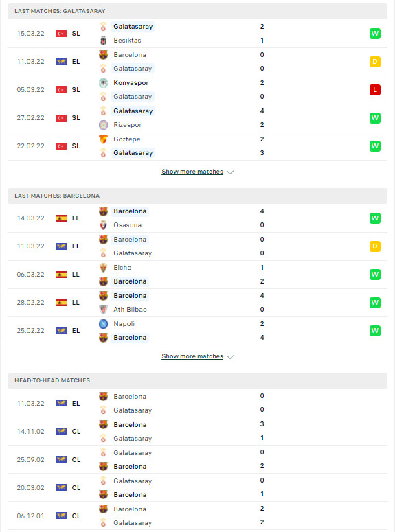The height and width of the screenshot is (532, 395).
Task: Click the yellow D badge under Barcelona matches
Action: coord(375,246)
